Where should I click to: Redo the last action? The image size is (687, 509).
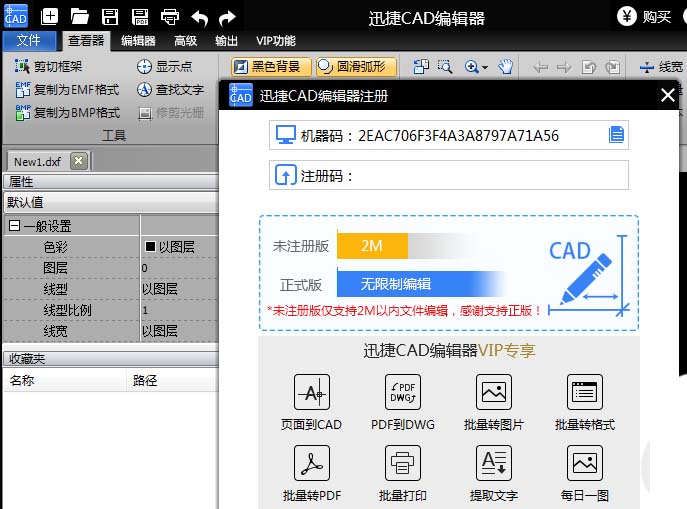227,18
